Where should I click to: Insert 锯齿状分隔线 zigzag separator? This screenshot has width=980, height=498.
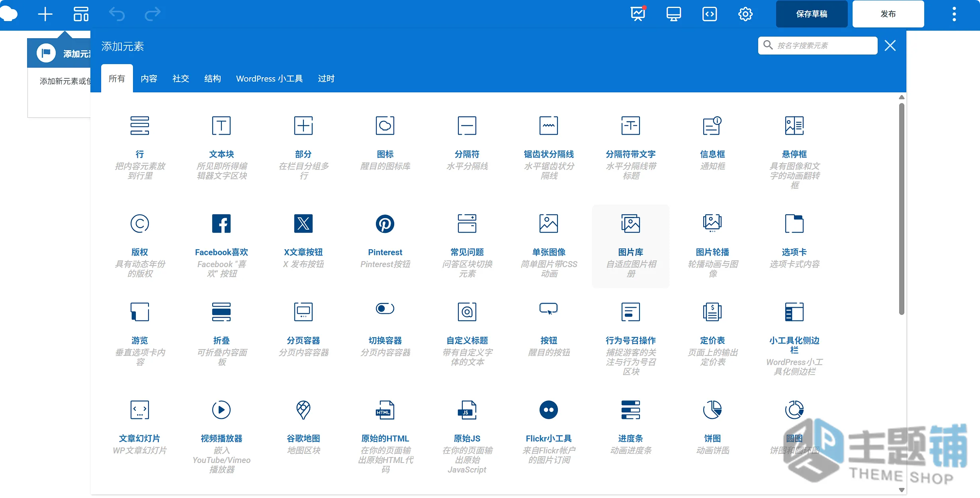(x=549, y=148)
